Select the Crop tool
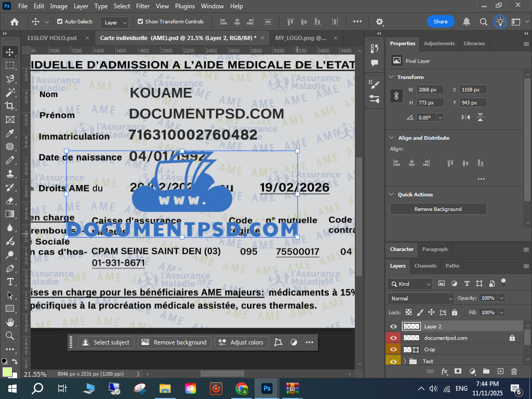 click(10, 106)
